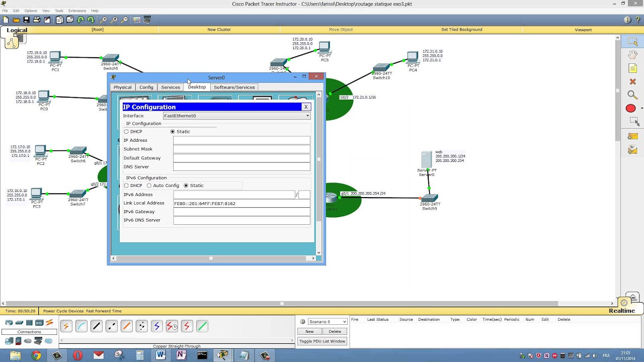The height and width of the screenshot is (362, 644).
Task: Zoom out of the workspace
Action: [125, 20]
